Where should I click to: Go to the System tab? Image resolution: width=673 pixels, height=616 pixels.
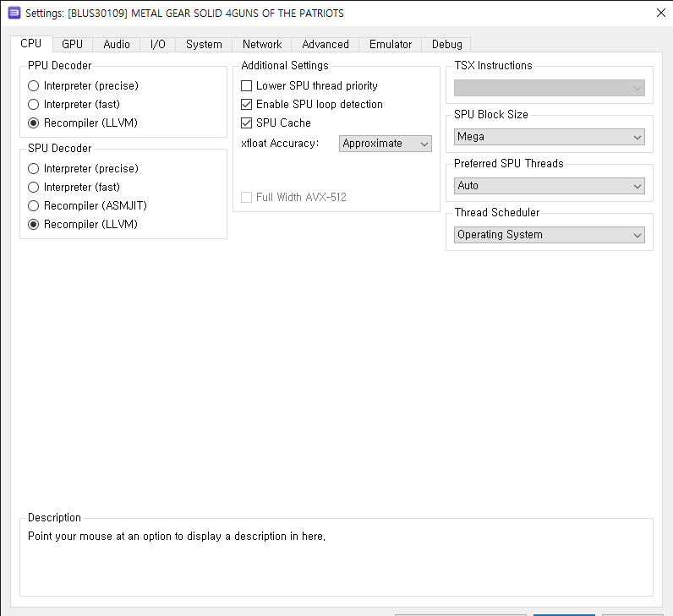[x=204, y=44]
